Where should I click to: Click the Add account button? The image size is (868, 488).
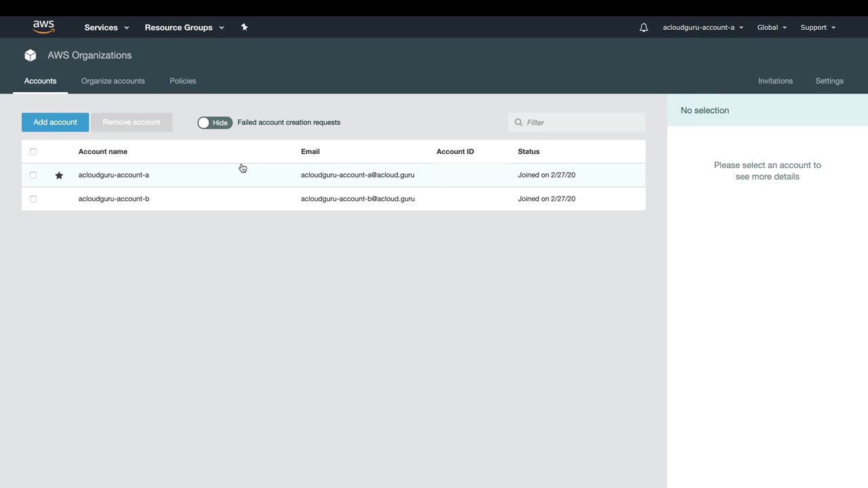pyautogui.click(x=55, y=122)
